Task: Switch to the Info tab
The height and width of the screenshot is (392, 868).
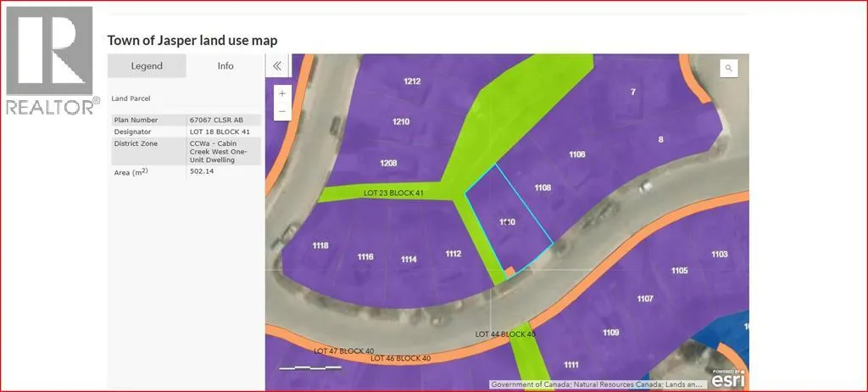Action: point(225,66)
